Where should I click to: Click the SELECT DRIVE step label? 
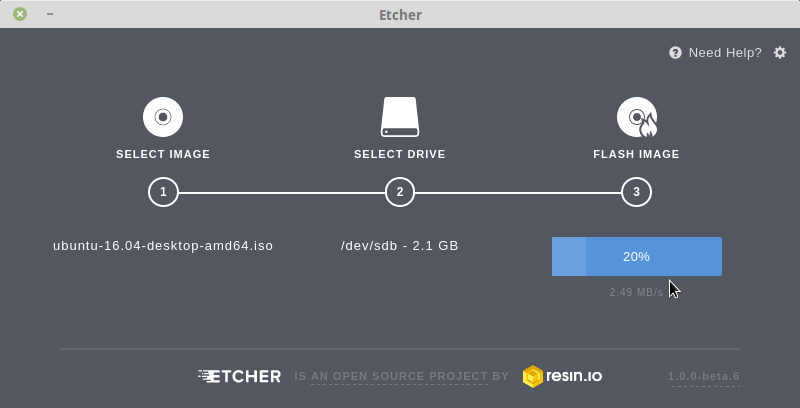pos(399,154)
